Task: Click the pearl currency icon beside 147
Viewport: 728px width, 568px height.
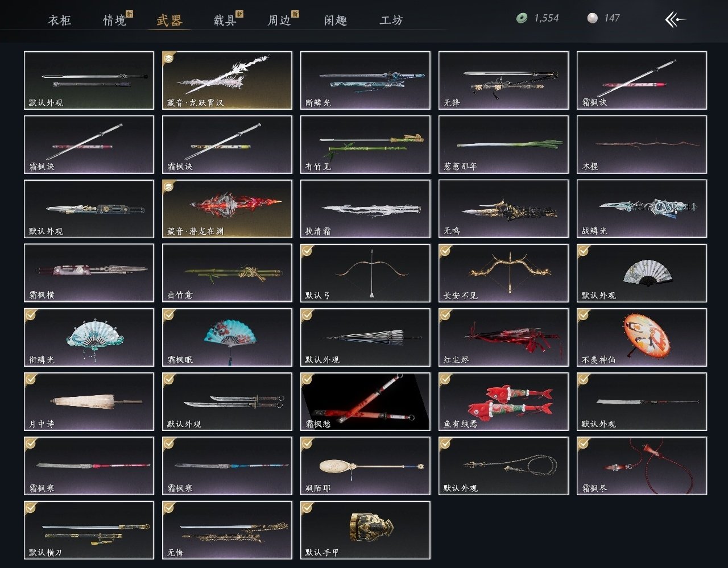Action: tap(593, 19)
